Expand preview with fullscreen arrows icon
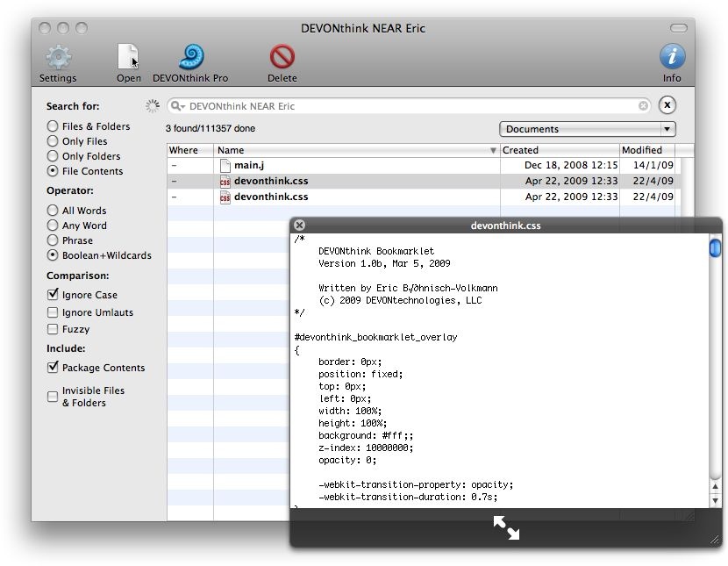The image size is (728, 566). [506, 527]
